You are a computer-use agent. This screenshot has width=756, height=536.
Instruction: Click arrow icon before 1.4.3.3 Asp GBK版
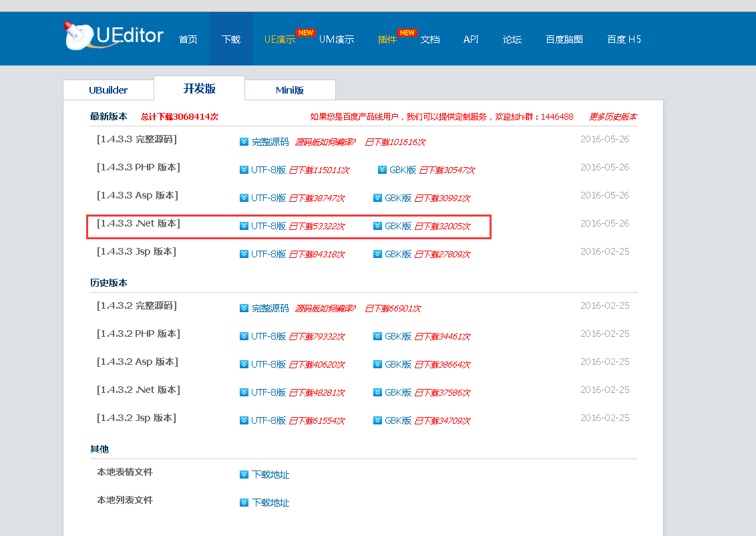coord(377,198)
